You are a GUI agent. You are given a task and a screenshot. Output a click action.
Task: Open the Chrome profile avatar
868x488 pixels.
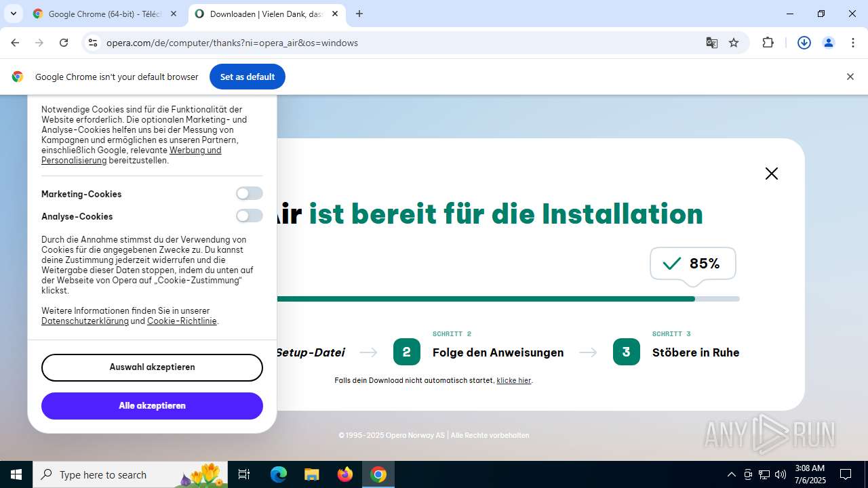(829, 43)
